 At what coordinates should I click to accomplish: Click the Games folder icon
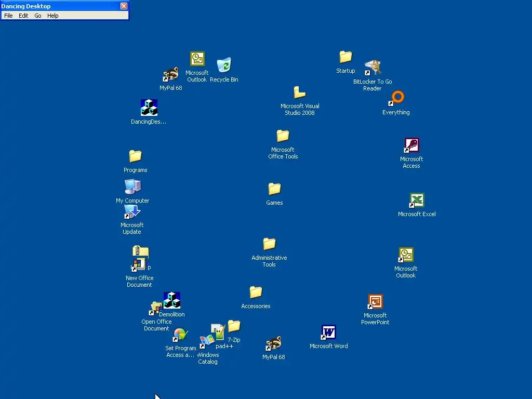[x=274, y=189]
